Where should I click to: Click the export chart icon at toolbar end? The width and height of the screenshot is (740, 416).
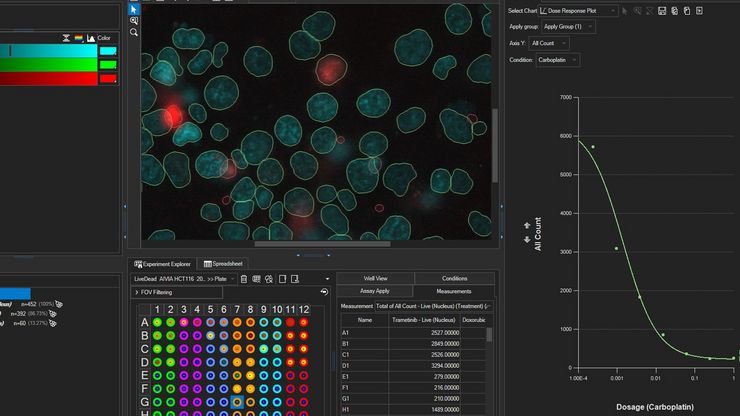699,10
